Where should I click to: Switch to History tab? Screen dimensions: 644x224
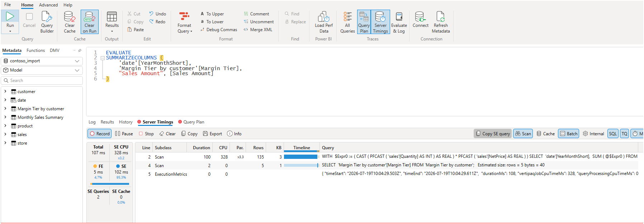[126, 122]
